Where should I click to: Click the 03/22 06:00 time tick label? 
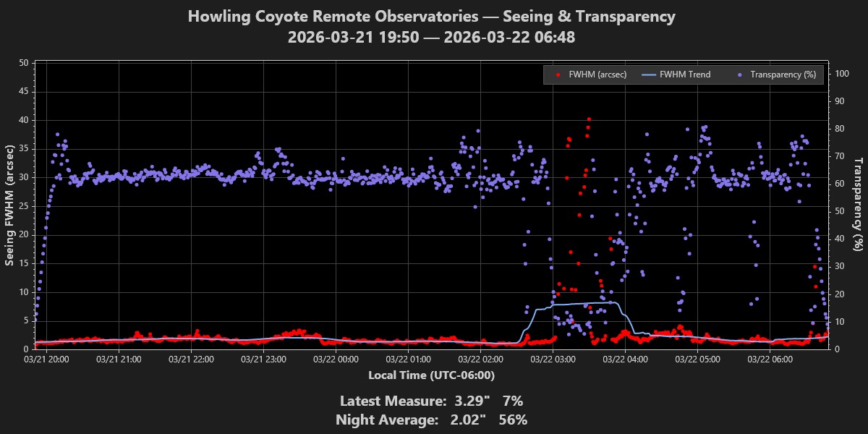pyautogui.click(x=770, y=358)
